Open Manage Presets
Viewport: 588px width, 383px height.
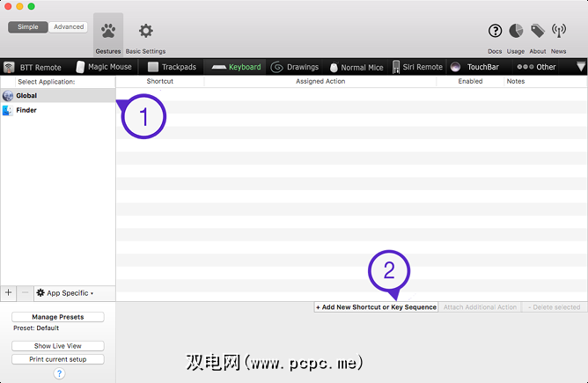[x=58, y=317]
